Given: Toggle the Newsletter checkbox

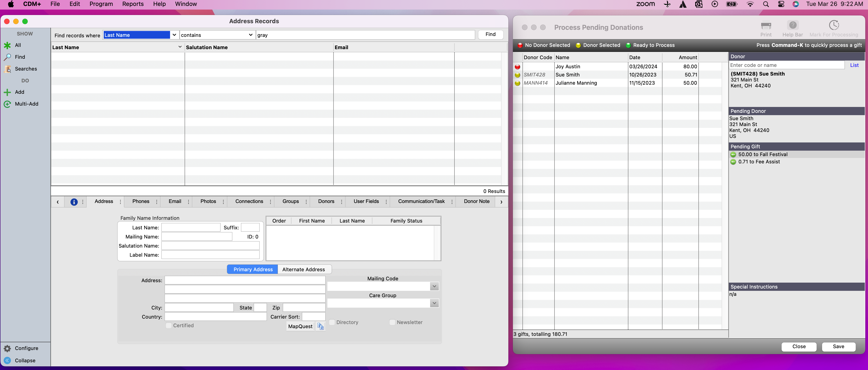Looking at the screenshot, I should point(392,322).
